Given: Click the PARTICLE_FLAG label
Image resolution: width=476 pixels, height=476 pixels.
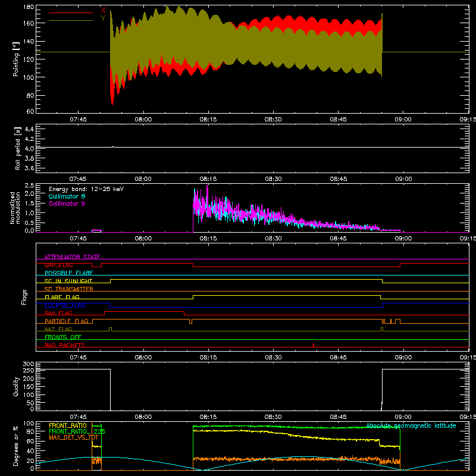Looking at the screenshot, I should pyautogui.click(x=67, y=321).
